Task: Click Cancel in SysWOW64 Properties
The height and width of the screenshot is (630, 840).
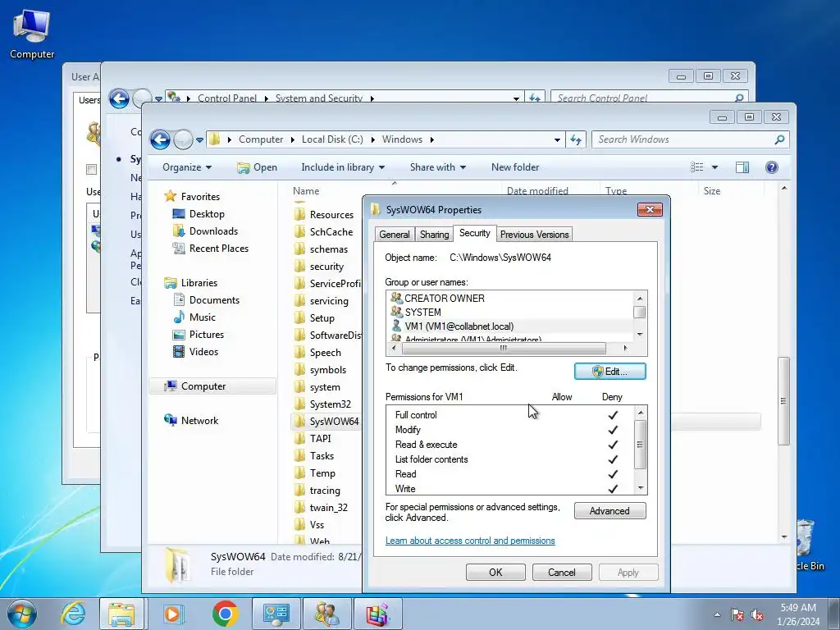Action: coord(561,572)
